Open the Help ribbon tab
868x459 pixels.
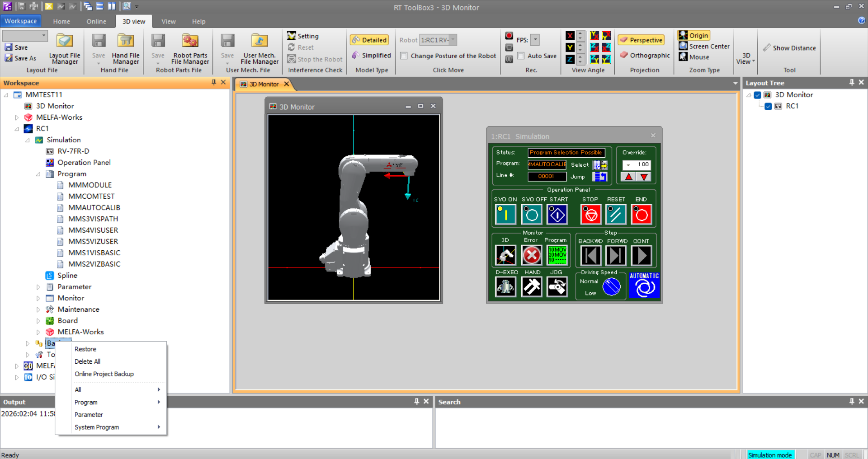pos(198,21)
